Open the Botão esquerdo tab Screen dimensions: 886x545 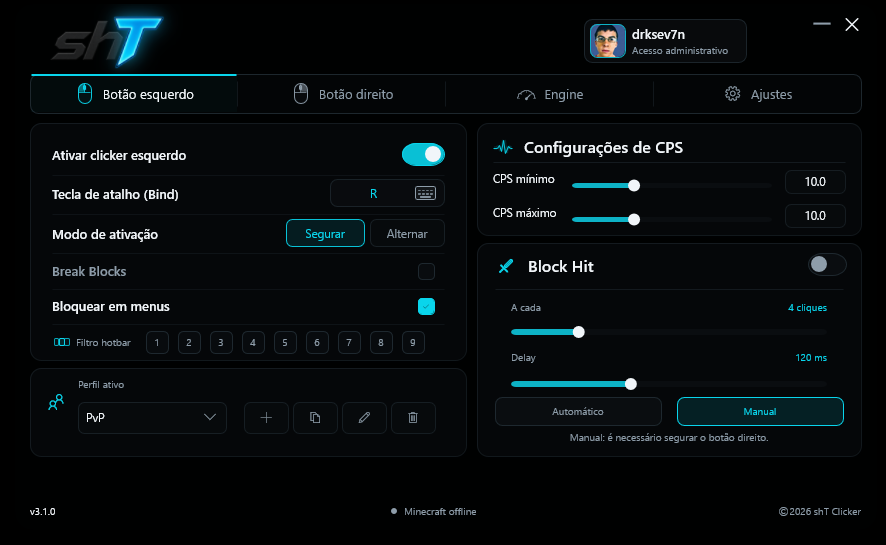134,94
